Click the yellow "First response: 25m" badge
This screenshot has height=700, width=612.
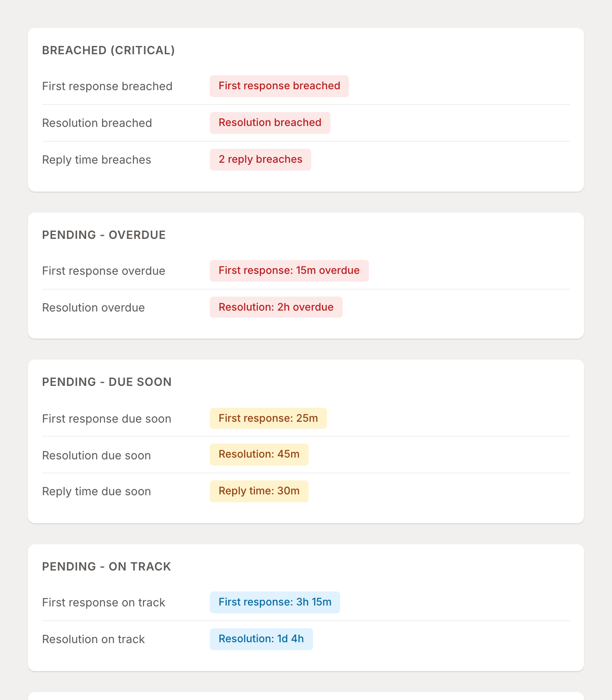click(268, 419)
